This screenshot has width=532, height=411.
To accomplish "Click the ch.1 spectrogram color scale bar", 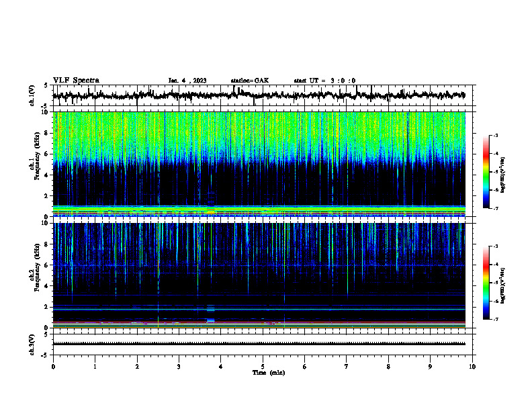I will click(486, 172).
